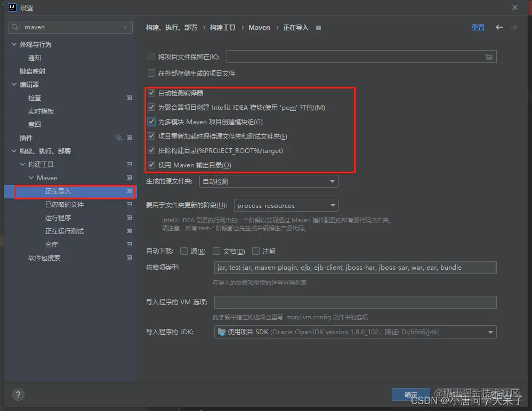Select 软件包搜索 in settings tree

coord(44,257)
